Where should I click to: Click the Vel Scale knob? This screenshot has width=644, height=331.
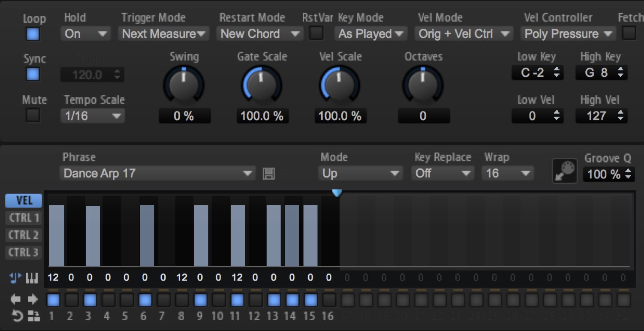pos(340,85)
